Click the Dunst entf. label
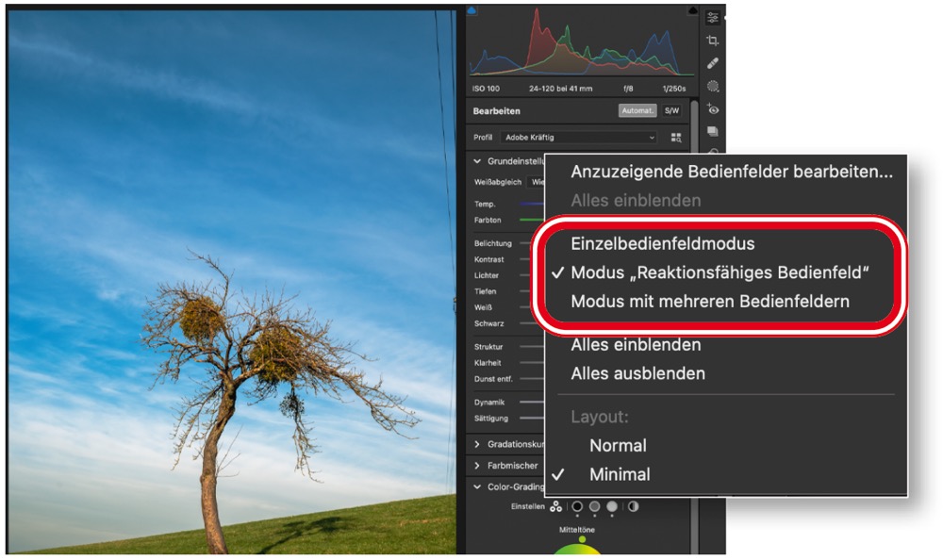 tap(494, 379)
